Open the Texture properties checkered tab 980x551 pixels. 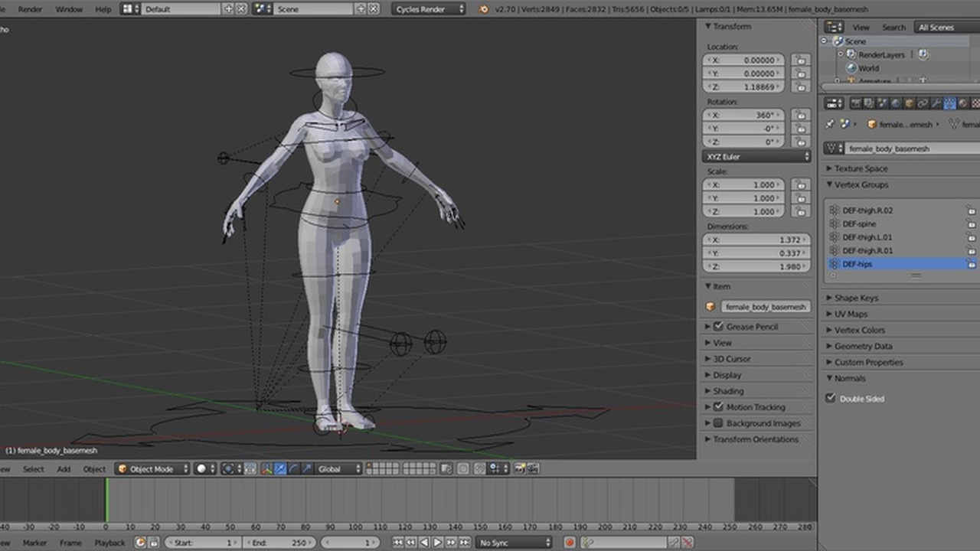point(975,103)
